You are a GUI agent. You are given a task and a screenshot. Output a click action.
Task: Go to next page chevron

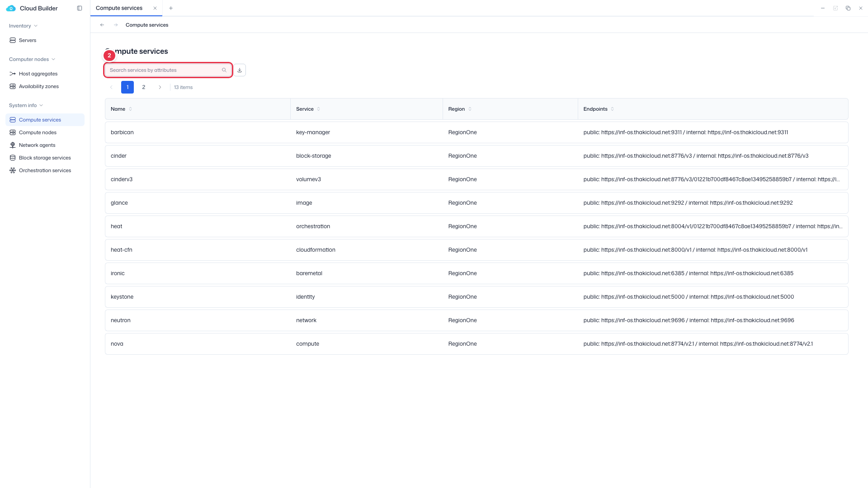(x=160, y=87)
